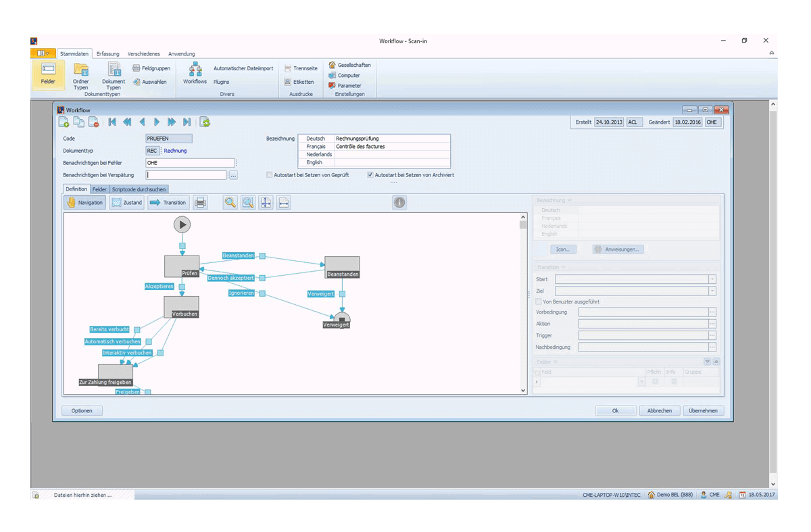Screen dimensions: 811x532
Task: Toggle Von Benutzer ausgeführt checkbox
Action: (x=539, y=301)
